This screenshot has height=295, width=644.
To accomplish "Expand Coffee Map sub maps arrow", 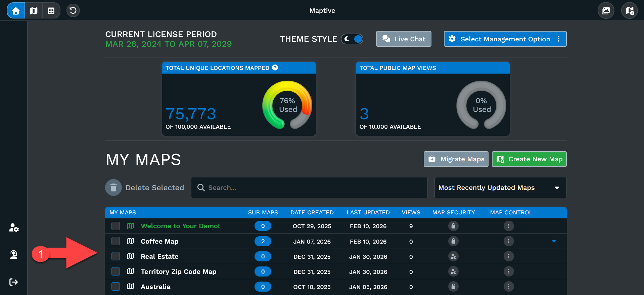I will tap(554, 241).
